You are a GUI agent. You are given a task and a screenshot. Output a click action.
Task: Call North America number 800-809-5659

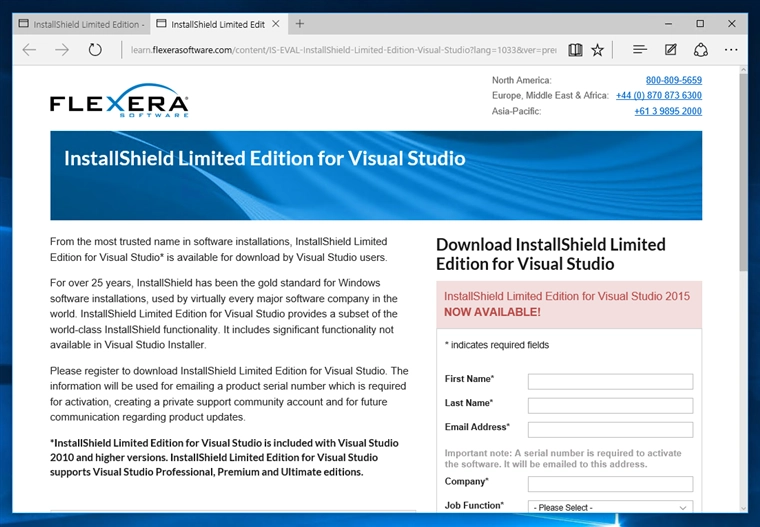pos(674,80)
